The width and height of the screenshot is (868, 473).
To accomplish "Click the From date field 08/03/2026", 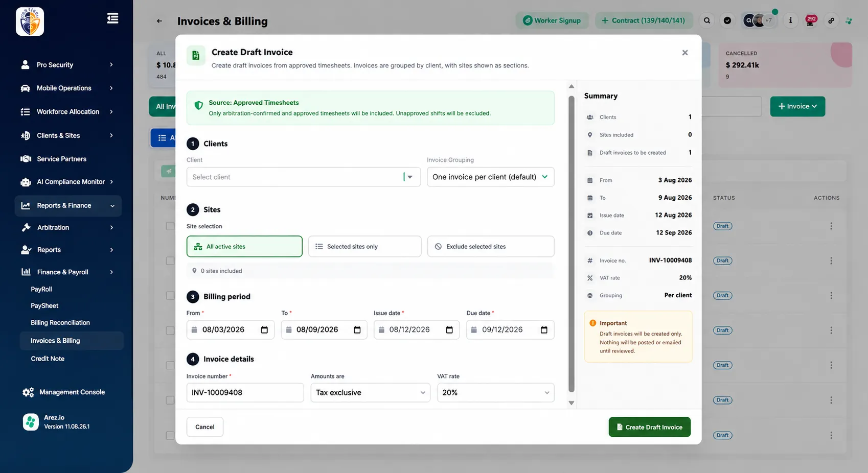I will coord(231,330).
